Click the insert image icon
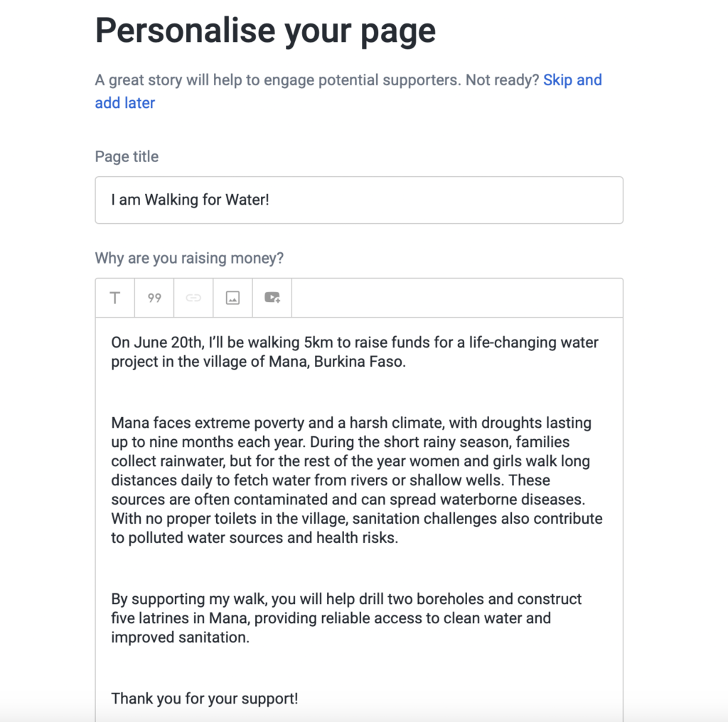The width and height of the screenshot is (728, 722). pyautogui.click(x=232, y=298)
